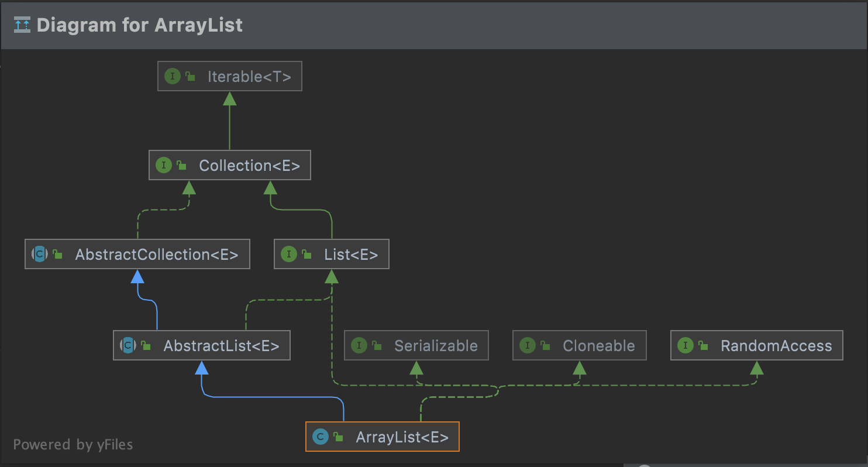
Task: Select the Collection<E> node label
Action: (x=249, y=166)
